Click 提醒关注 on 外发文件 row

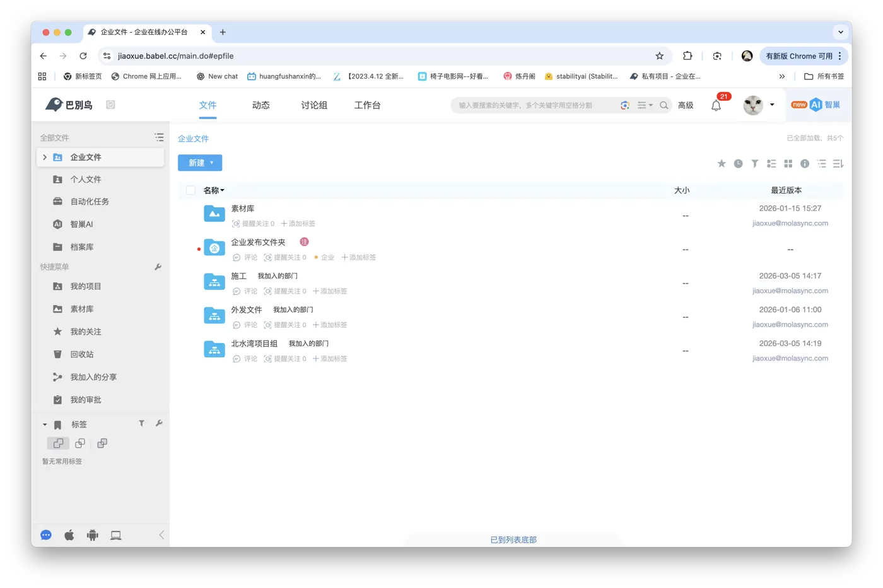285,325
